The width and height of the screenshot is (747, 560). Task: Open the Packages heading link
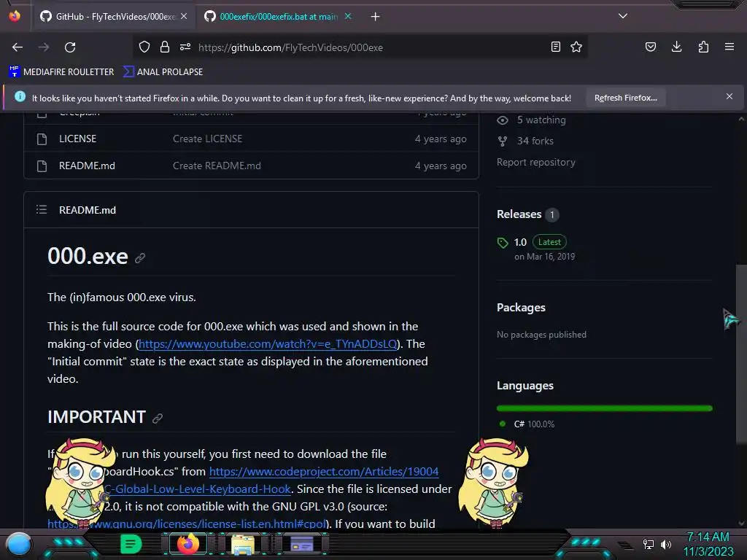[x=521, y=308]
